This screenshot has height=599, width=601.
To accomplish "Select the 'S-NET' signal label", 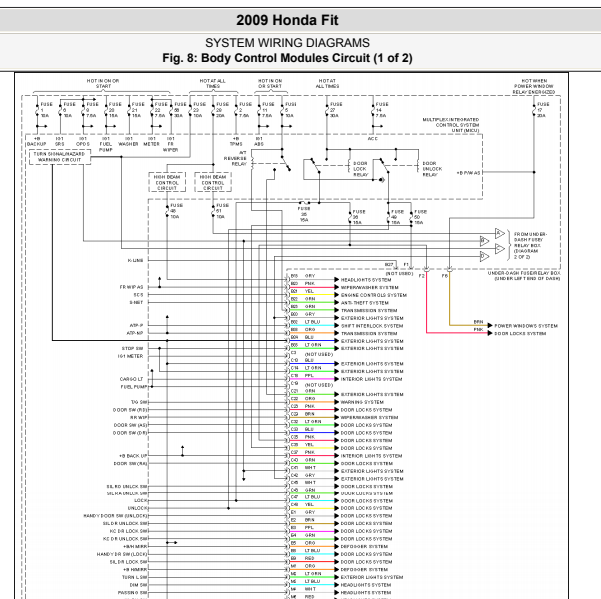I will 136,302.
